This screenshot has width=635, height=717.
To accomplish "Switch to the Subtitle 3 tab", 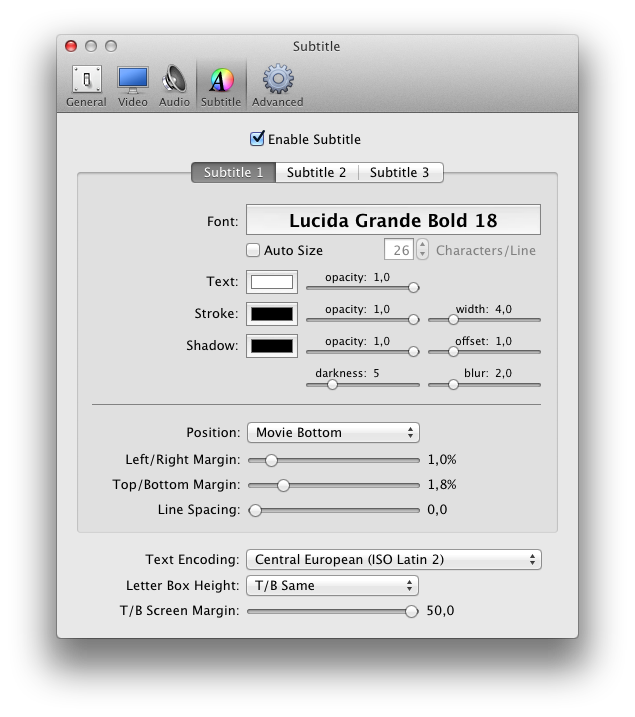I will point(400,172).
